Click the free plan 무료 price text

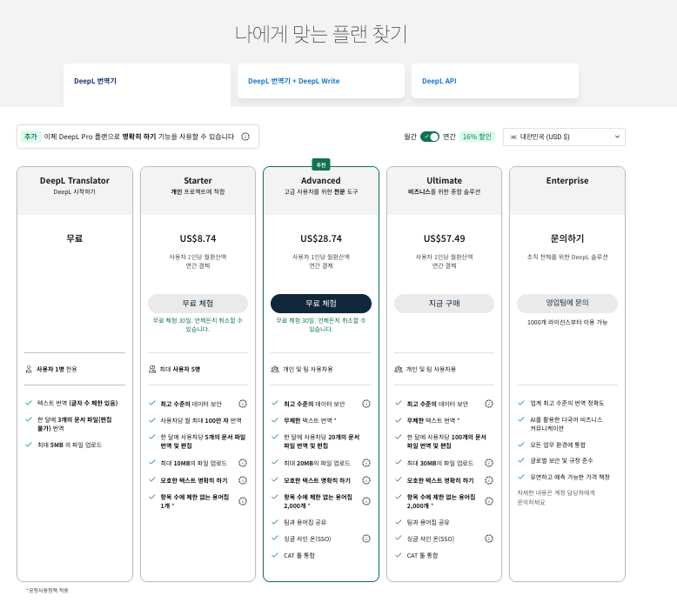[x=75, y=238]
